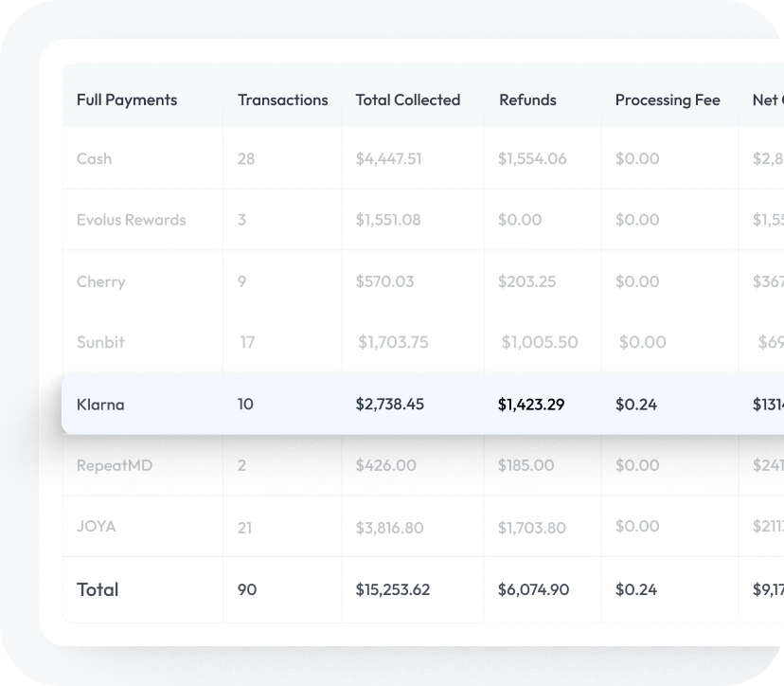784x686 pixels.
Task: Click the Total row label
Action: 98,589
